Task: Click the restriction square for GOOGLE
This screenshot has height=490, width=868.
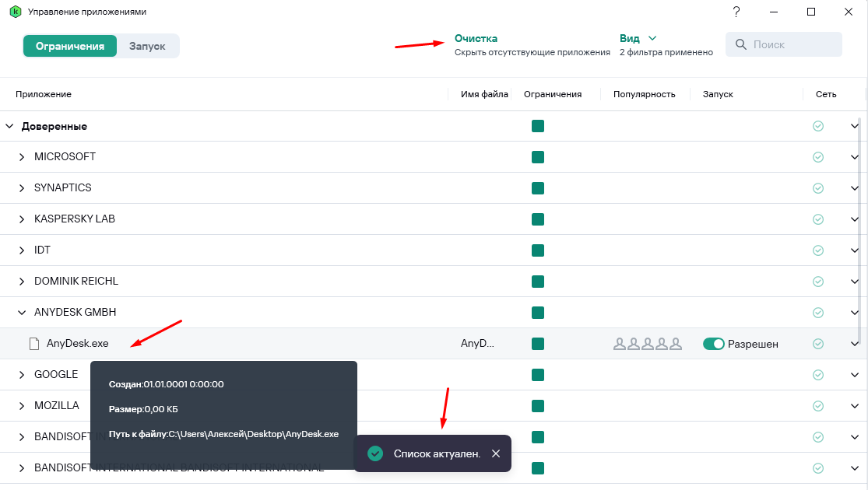Action: [x=537, y=375]
